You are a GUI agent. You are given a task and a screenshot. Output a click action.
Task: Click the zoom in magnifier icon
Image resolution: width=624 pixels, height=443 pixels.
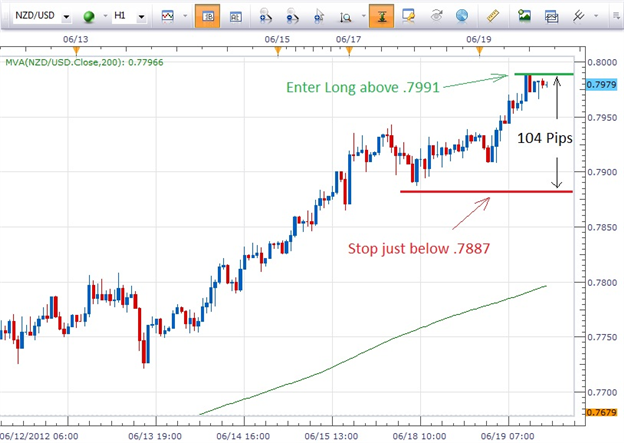[x=264, y=16]
